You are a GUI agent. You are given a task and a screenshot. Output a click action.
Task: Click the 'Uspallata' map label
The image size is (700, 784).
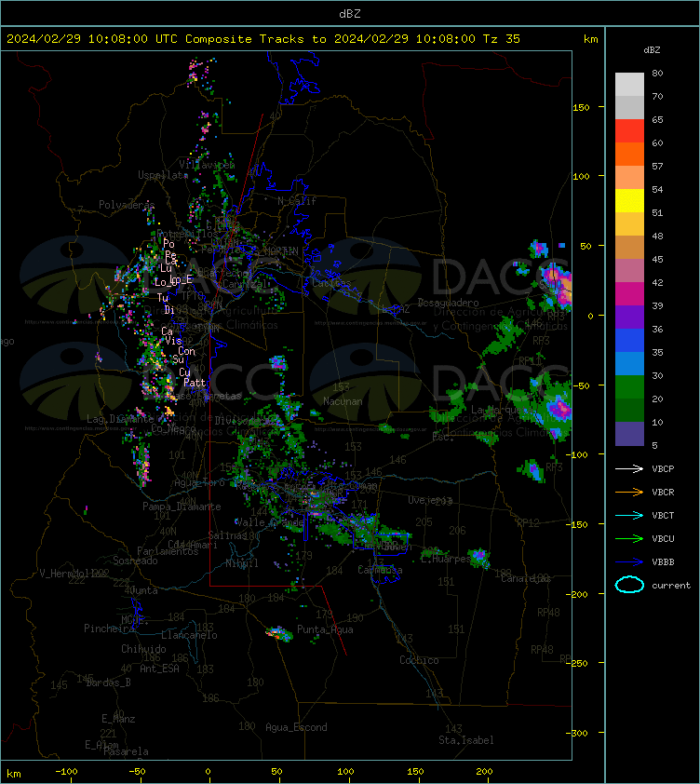[x=163, y=175]
